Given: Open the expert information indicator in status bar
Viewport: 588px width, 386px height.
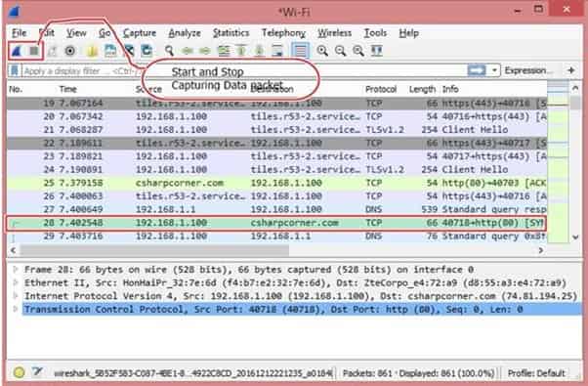Looking at the screenshot, I should click(20, 372).
